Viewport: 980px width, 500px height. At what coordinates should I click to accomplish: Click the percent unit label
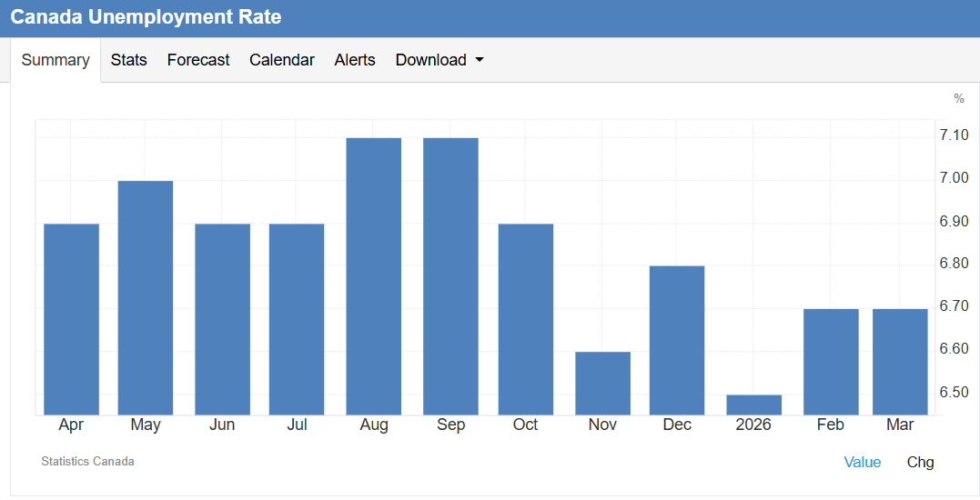click(x=959, y=98)
